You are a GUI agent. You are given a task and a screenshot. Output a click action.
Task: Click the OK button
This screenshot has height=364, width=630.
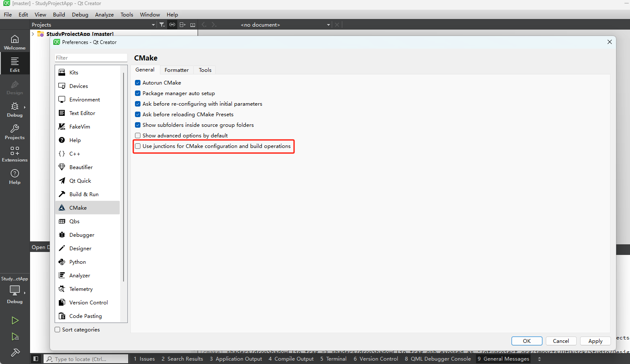pos(527,341)
